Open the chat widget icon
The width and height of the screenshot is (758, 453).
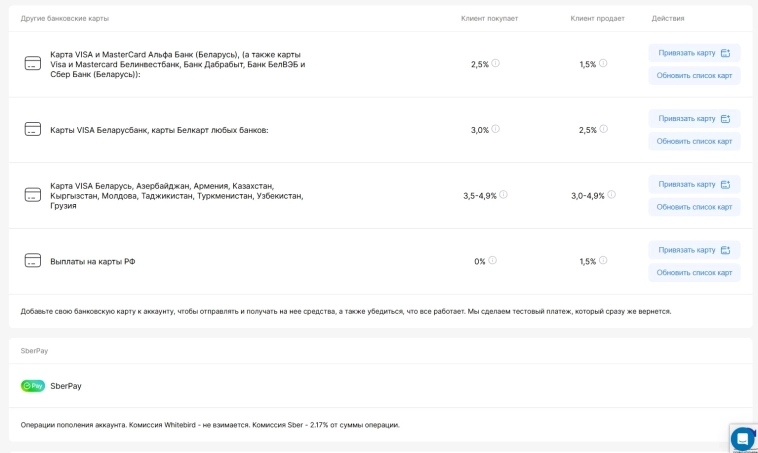point(742,438)
